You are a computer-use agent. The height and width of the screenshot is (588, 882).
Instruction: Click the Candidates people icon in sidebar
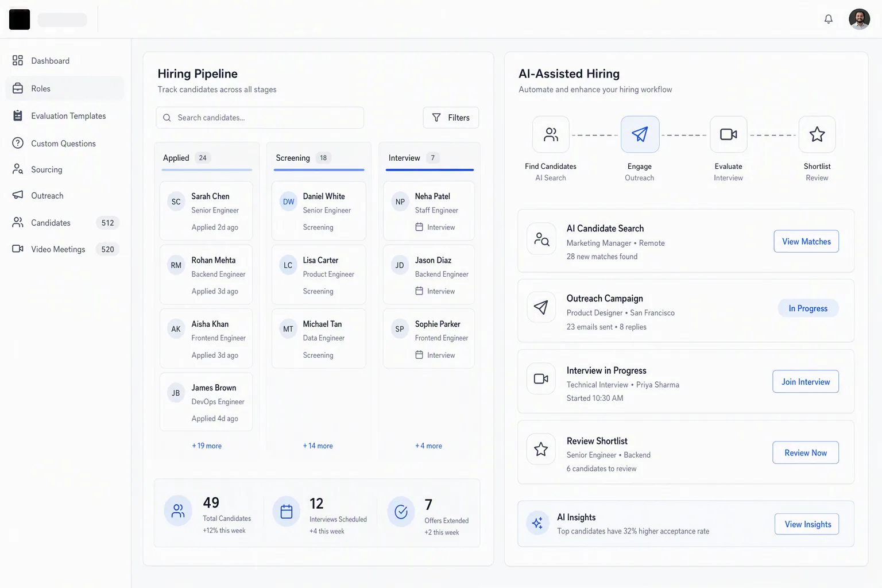pos(18,222)
